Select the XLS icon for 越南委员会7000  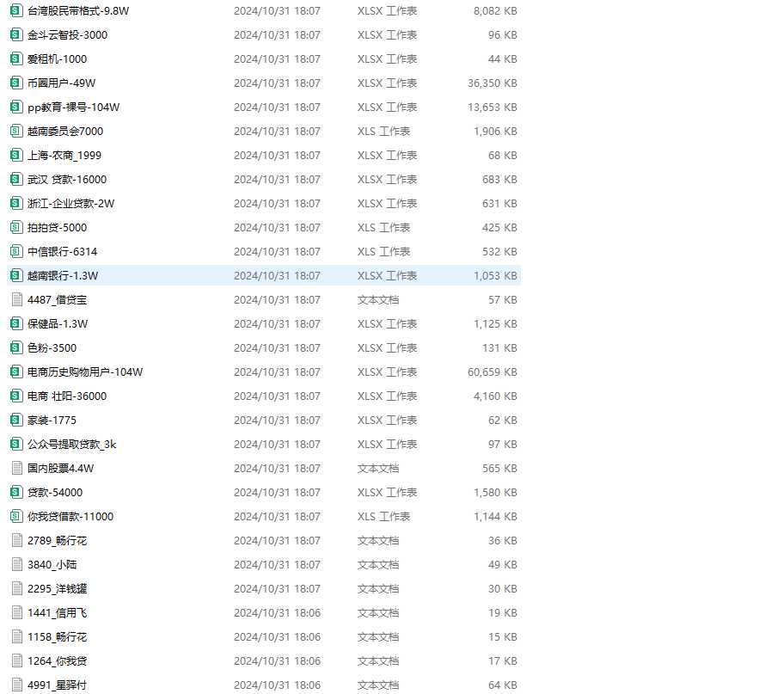coord(16,131)
